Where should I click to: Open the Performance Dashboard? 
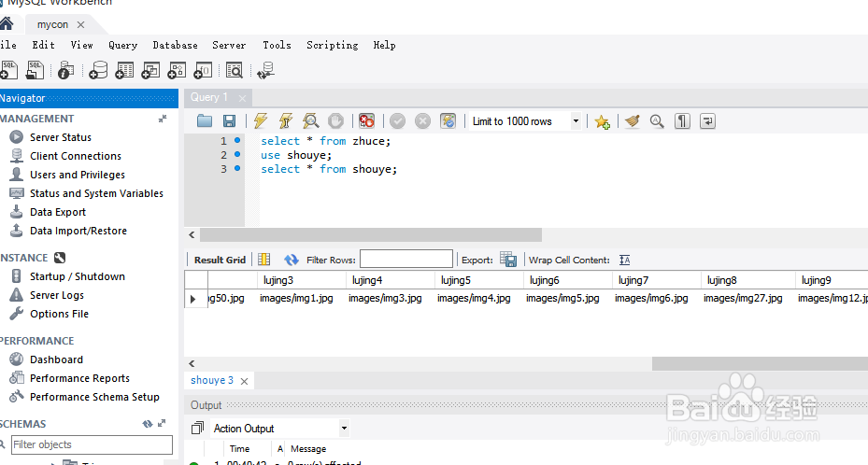[56, 359]
